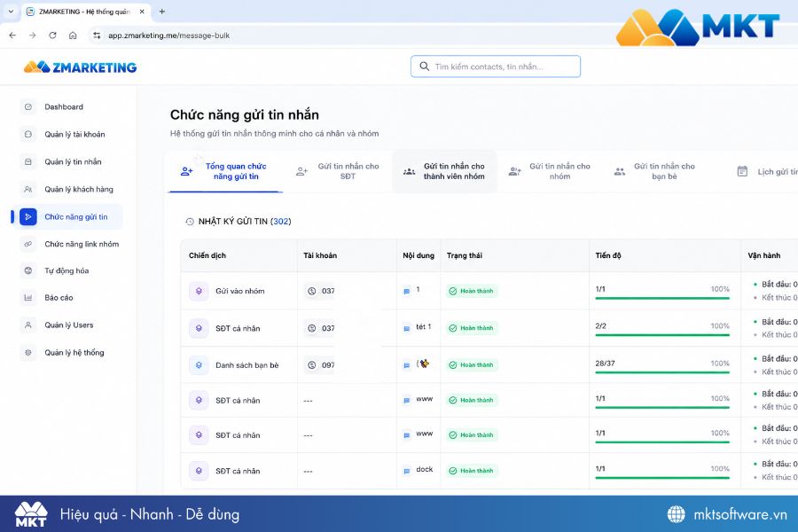Go to Quản lý tài khoản page
The height and width of the screenshot is (532, 798).
pyautogui.click(x=74, y=135)
